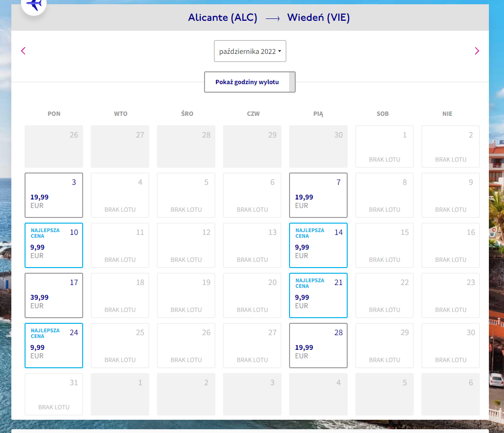
Task: Choose October 24 best price 9,99 EUR
Action: click(x=54, y=346)
